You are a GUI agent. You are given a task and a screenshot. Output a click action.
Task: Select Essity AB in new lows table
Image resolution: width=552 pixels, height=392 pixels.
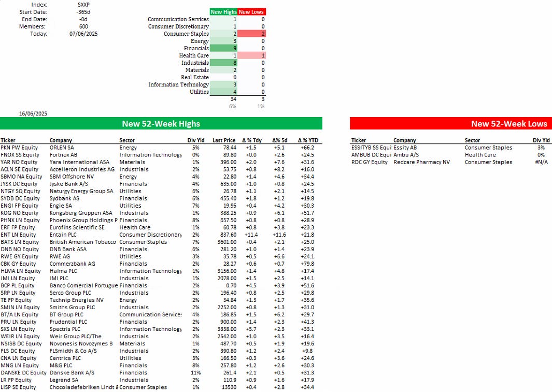(405, 148)
